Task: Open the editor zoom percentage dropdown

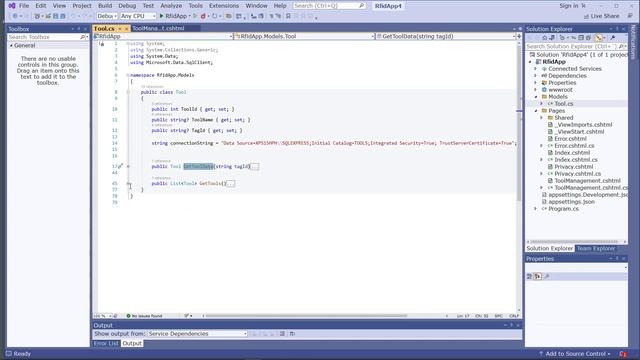Action: pos(102,316)
